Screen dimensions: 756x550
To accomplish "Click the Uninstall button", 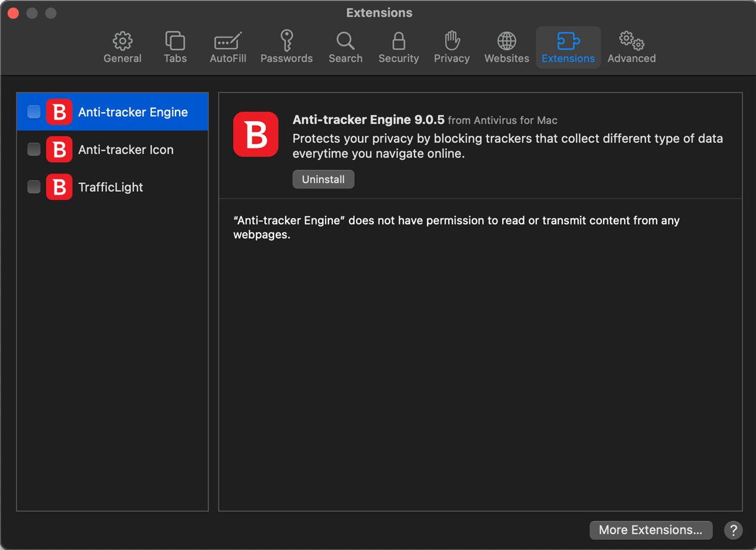I will point(323,179).
